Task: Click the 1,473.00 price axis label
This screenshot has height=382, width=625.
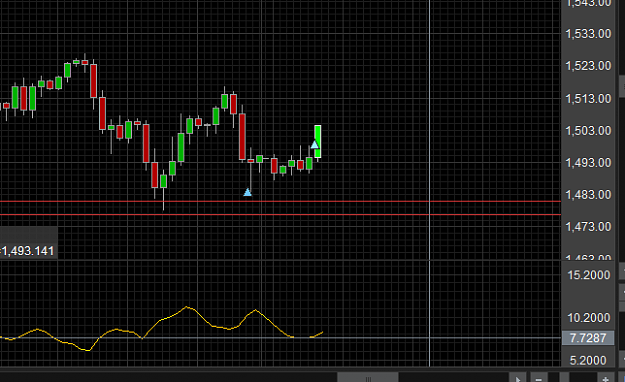Action: click(588, 227)
